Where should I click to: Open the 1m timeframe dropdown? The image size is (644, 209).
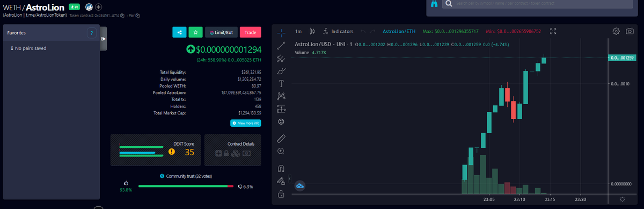[x=298, y=31]
